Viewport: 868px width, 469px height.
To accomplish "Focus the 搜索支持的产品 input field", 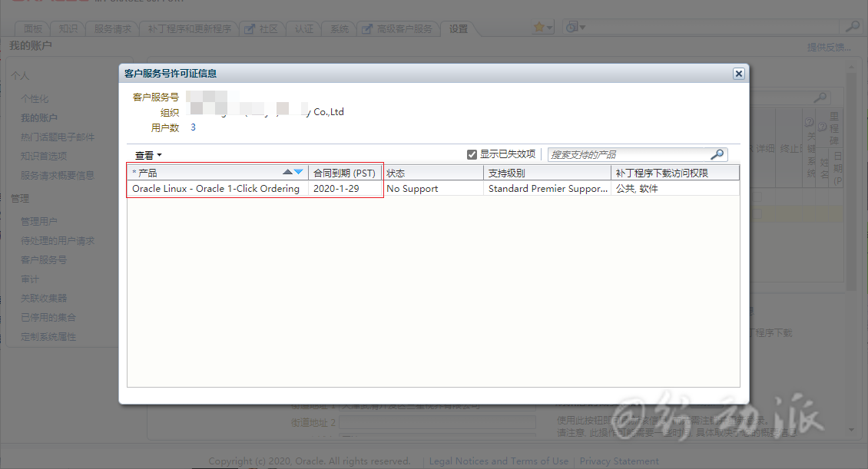I will pyautogui.click(x=628, y=154).
